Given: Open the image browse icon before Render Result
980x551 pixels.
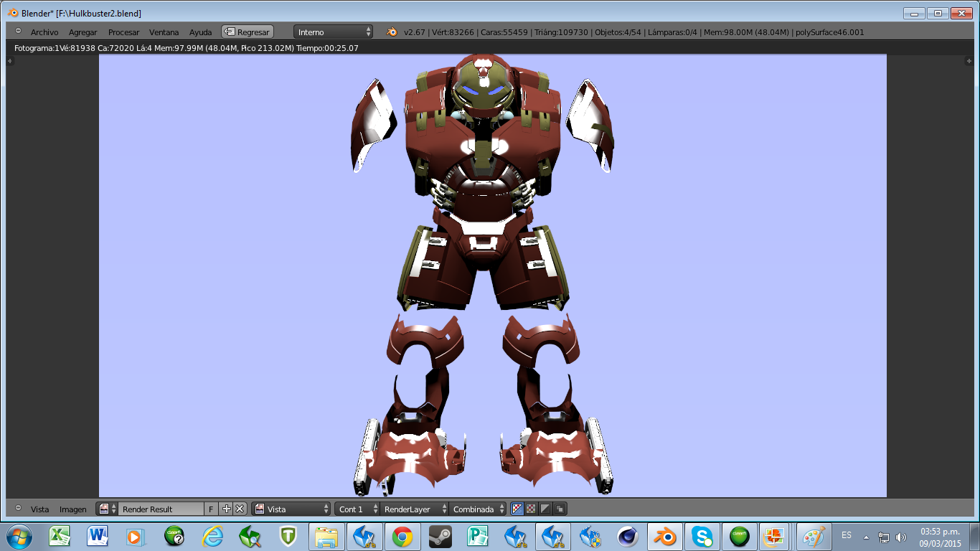Looking at the screenshot, I should pyautogui.click(x=107, y=509).
